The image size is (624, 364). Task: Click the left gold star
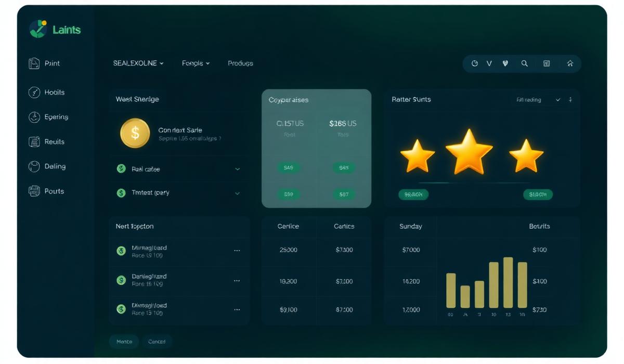tap(418, 156)
